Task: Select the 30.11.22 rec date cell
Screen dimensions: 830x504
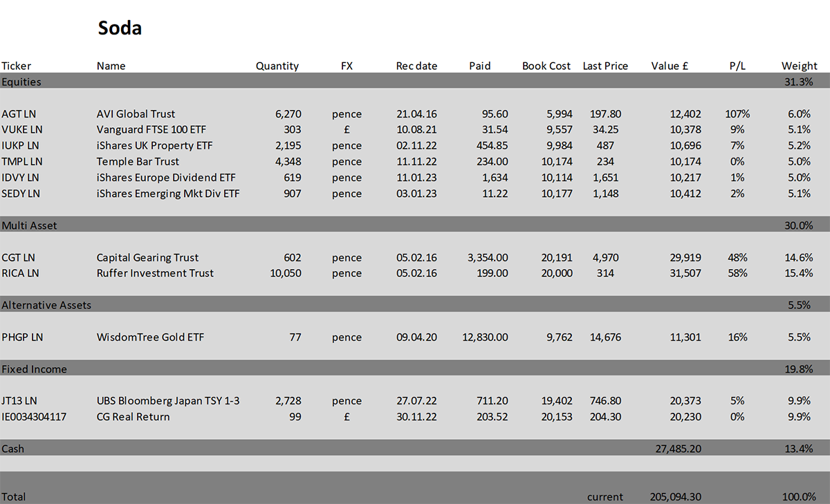Action: (416, 417)
